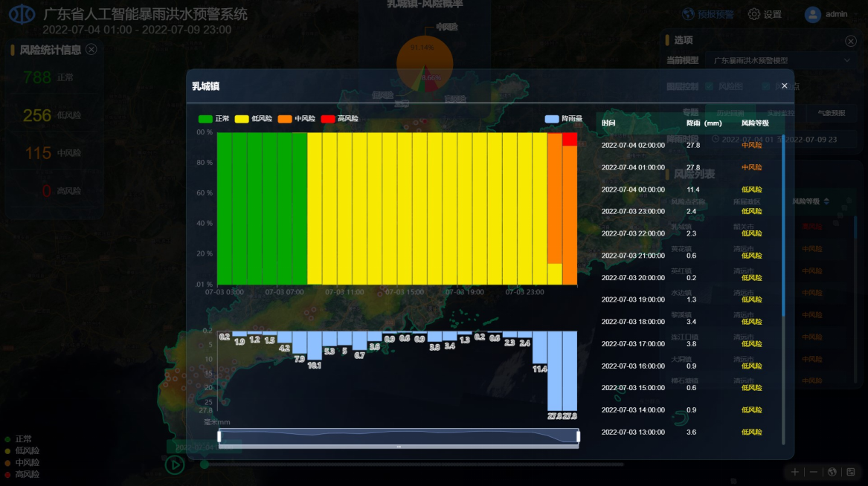
Task: Expand the 广东暴雨洪水预警模型 selector chevron
Action: pos(846,60)
